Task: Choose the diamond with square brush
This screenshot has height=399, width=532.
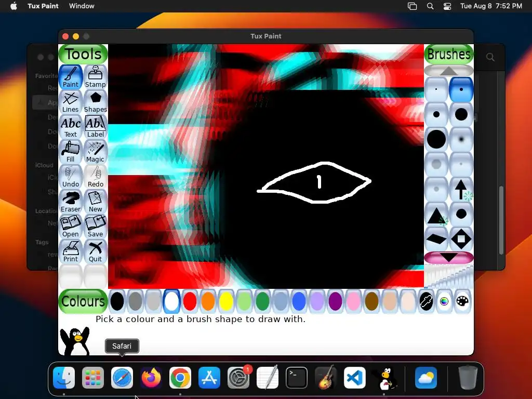Action: pos(461,239)
